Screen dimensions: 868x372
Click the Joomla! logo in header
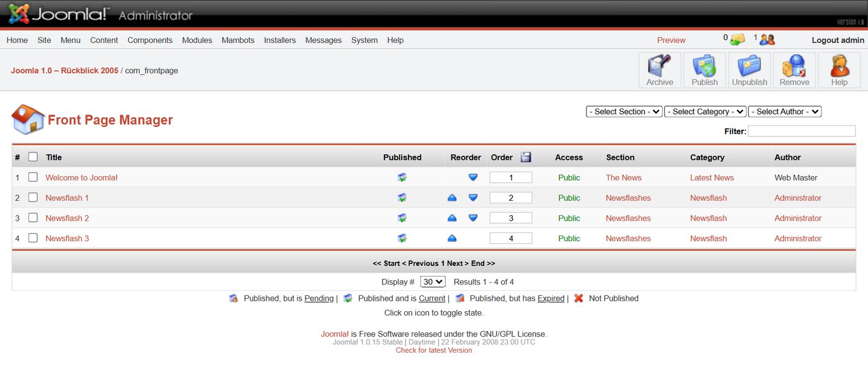coord(60,14)
